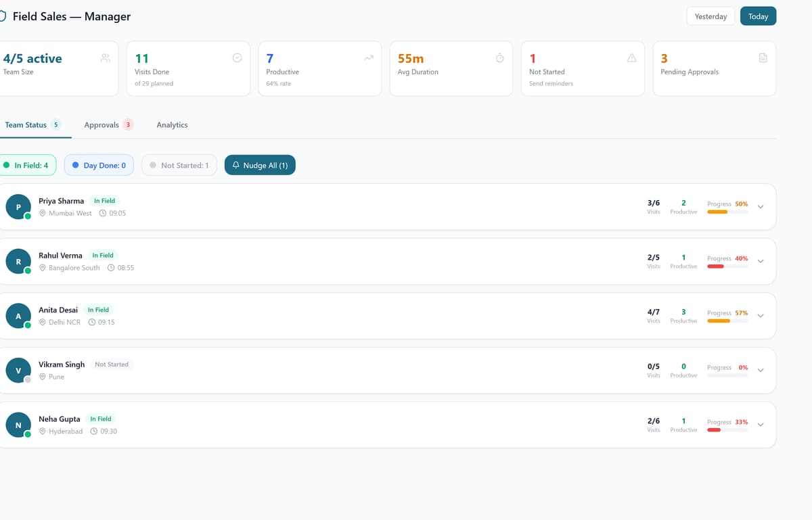Open the Visits Done summary card
Viewport: 812px width, 520px height.
[188, 68]
